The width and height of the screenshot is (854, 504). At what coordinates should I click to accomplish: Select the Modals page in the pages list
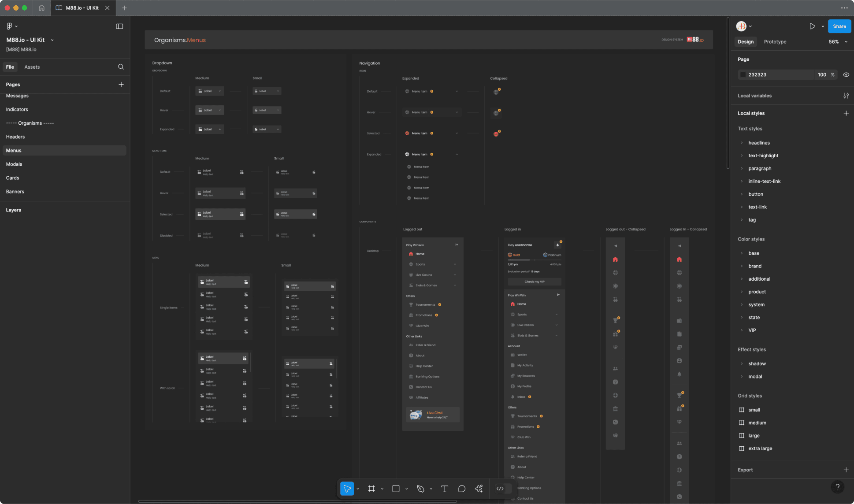(x=14, y=164)
